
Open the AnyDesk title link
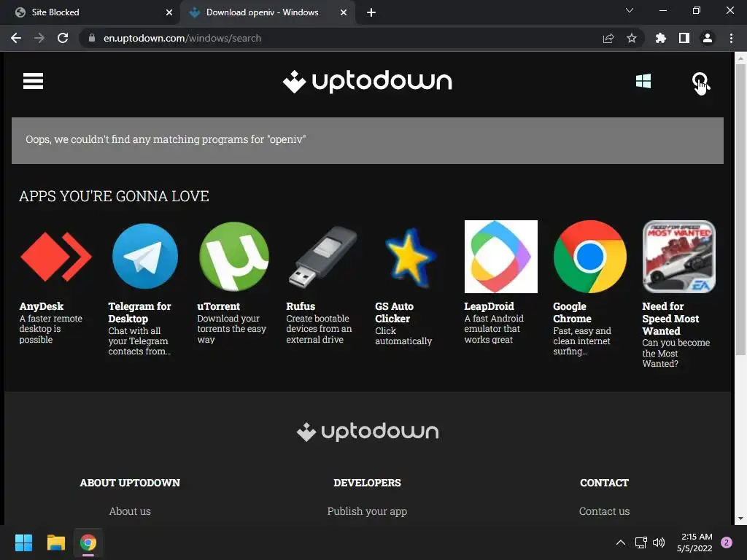tap(42, 306)
